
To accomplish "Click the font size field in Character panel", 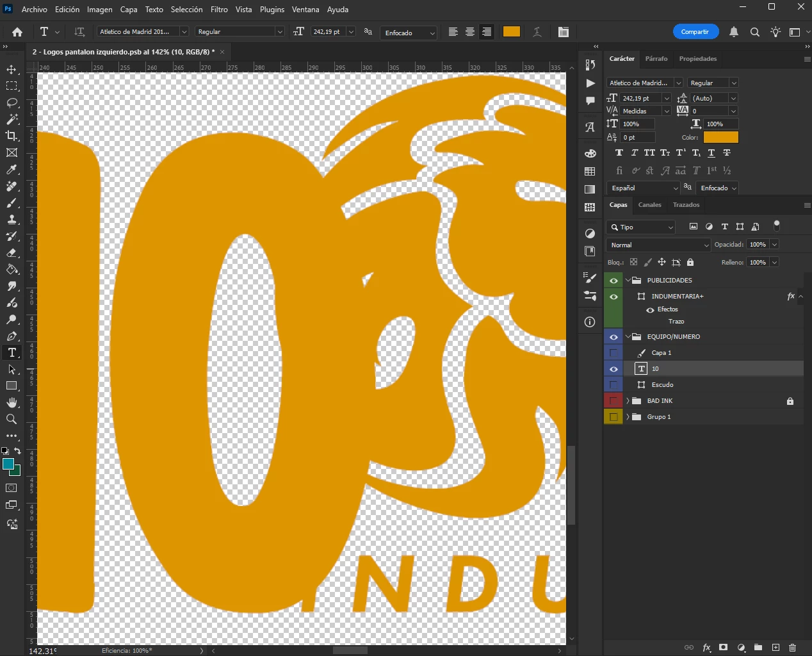I will pos(640,99).
